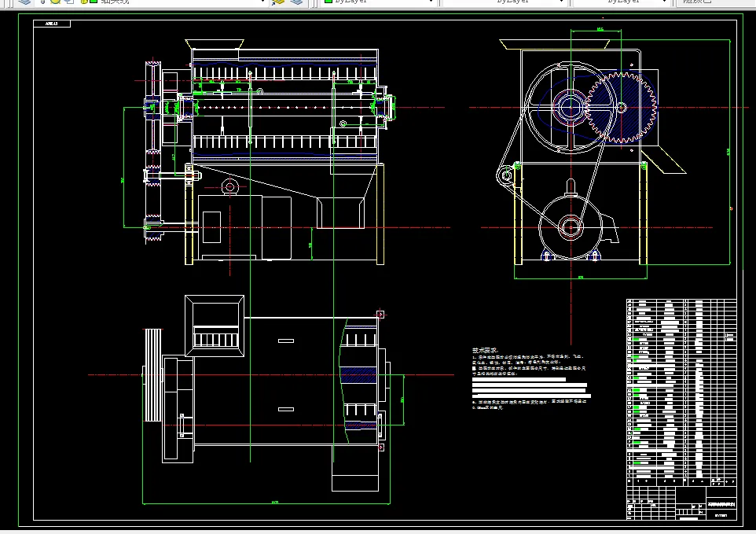Select the small tensioner pulley in side view
This screenshot has width=756, height=534.
point(506,175)
